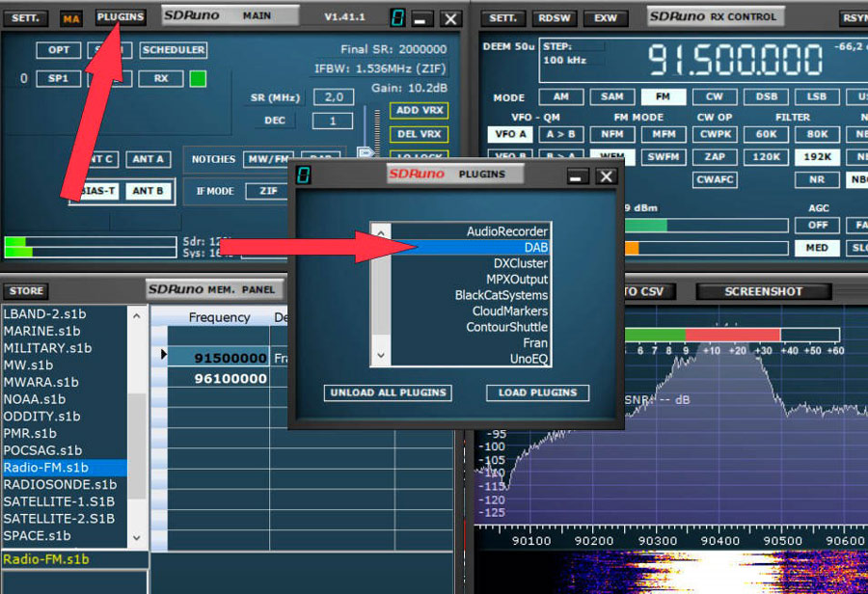Click the ZAP button

click(715, 157)
